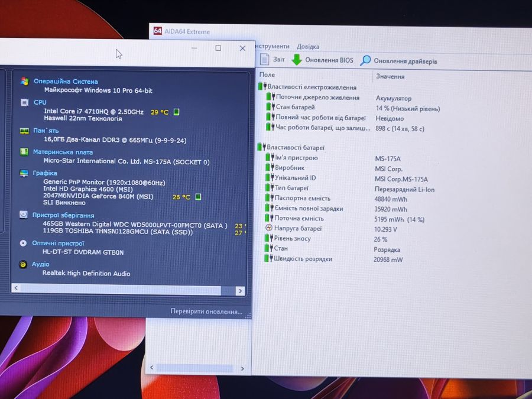Click battery icon on Паспортна ємність row

click(270, 197)
